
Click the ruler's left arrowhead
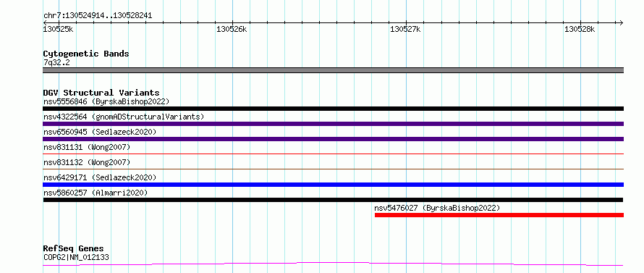45,22
